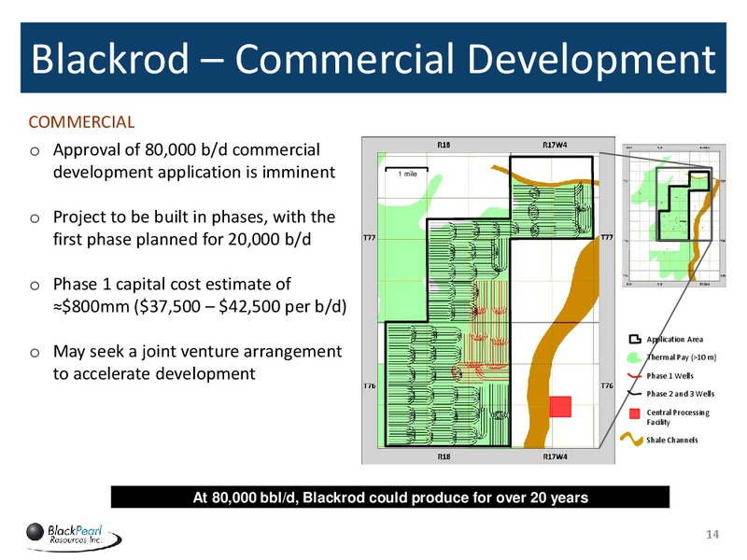Click the 'Thermal Pay (>10 m)' legend label
The height and width of the screenshot is (560, 747).
[682, 357]
